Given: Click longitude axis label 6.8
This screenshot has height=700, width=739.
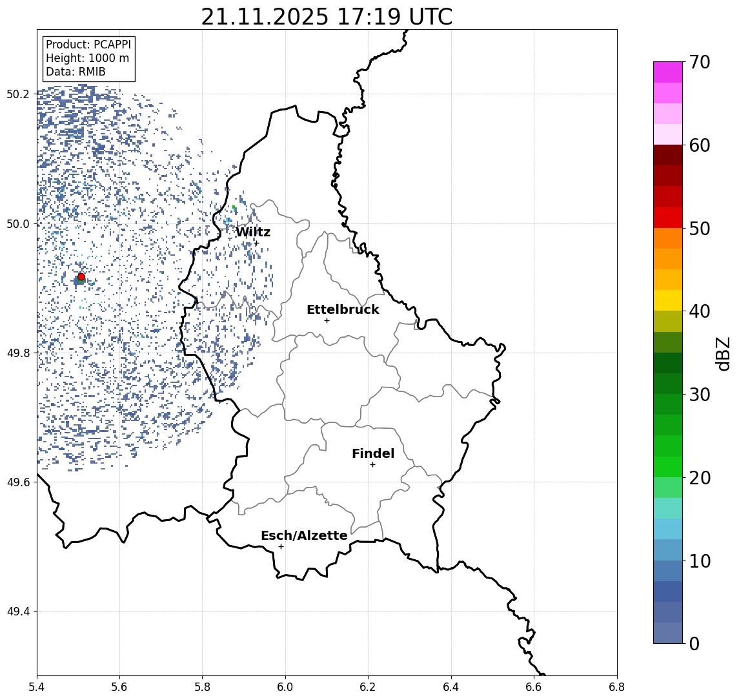Looking at the screenshot, I should pos(617,687).
